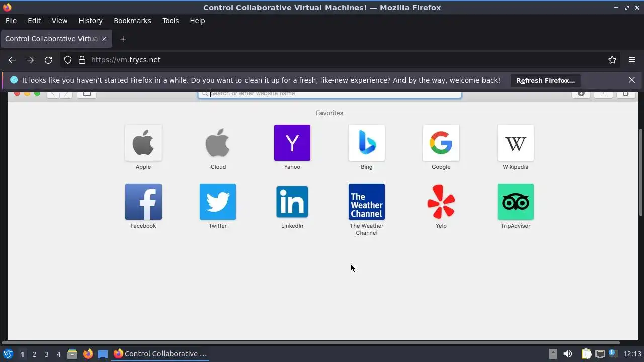This screenshot has height=362, width=644.
Task: Reload the current page
Action: click(48, 60)
